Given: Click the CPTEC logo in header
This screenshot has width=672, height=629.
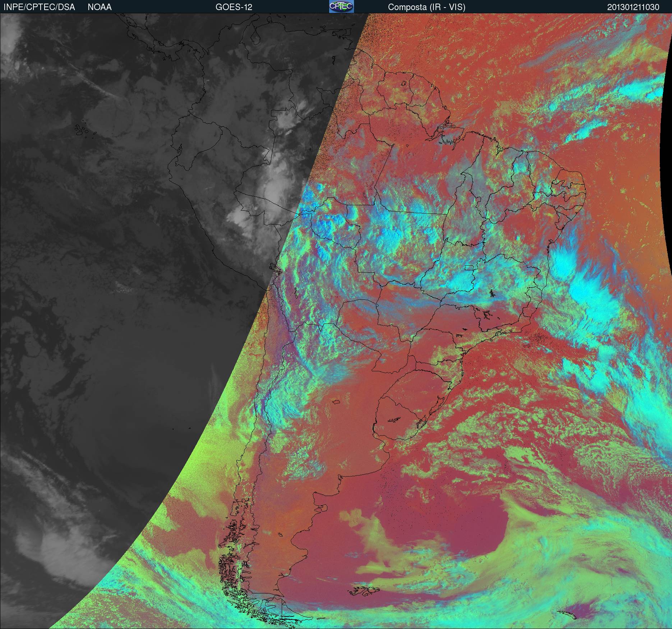Looking at the screenshot, I should (341, 6).
